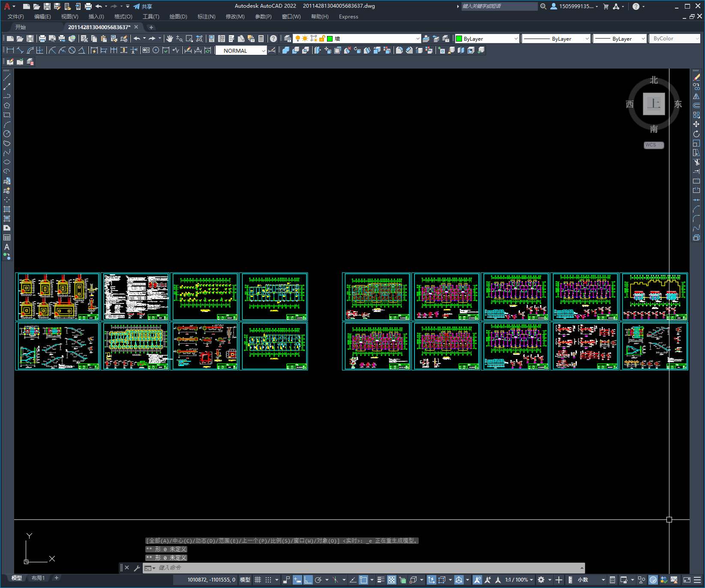Open the ByLayer lineweight dropdown

point(620,39)
